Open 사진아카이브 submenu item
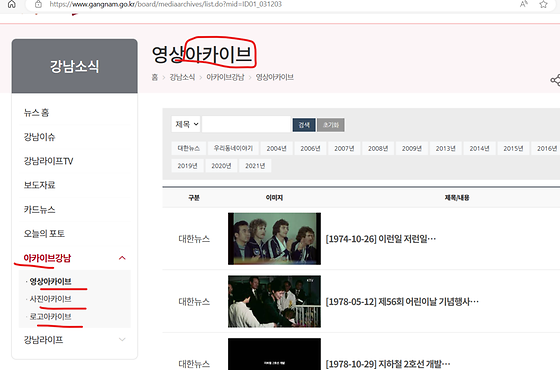 coord(50,299)
